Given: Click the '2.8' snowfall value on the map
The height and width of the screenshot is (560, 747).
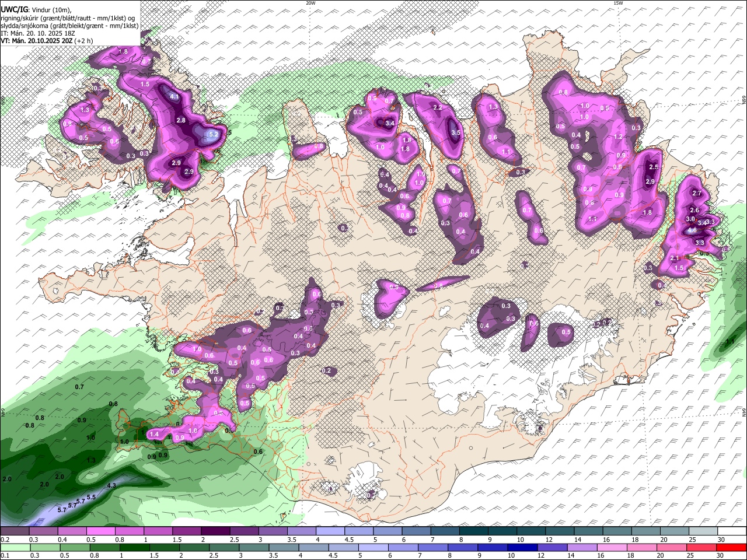Looking at the screenshot, I should point(181,120).
